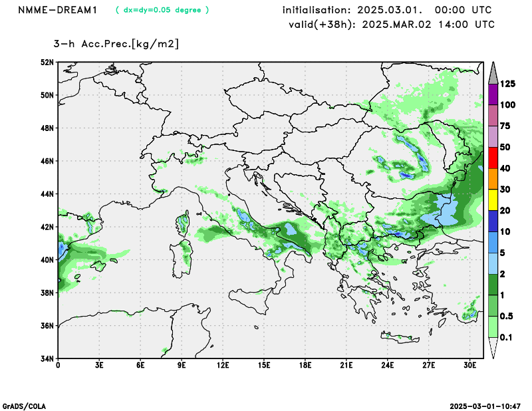
Task: Click the 44N latitude label
Action: pos(47,194)
